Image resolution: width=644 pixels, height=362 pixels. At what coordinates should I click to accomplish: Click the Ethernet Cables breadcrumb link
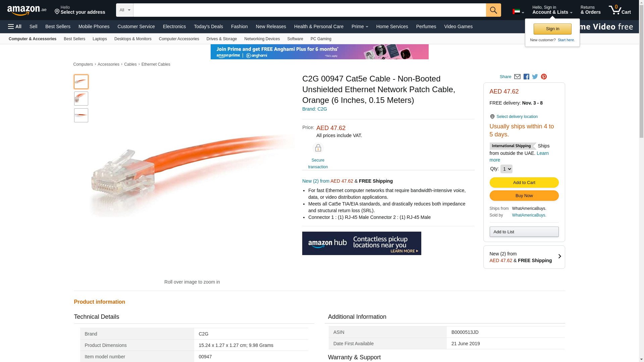coord(156,64)
